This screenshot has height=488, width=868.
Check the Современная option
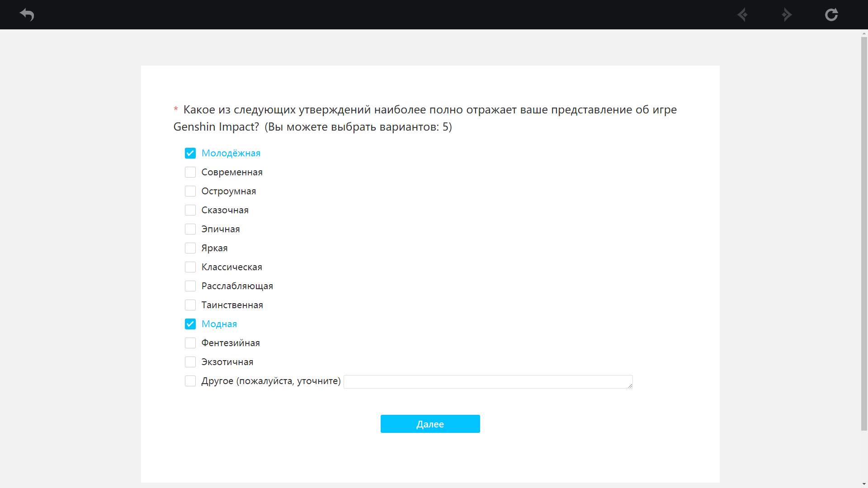pyautogui.click(x=190, y=172)
